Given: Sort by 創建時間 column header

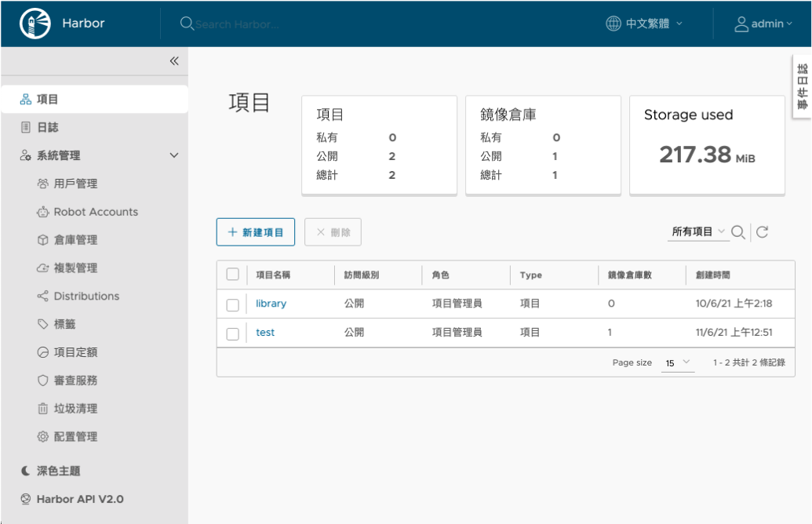Looking at the screenshot, I should [712, 275].
